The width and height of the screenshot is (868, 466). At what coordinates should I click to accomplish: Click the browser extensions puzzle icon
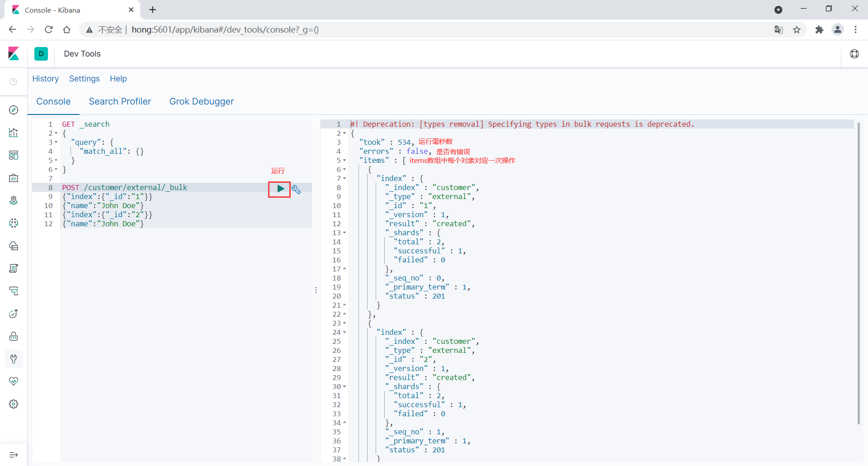819,30
